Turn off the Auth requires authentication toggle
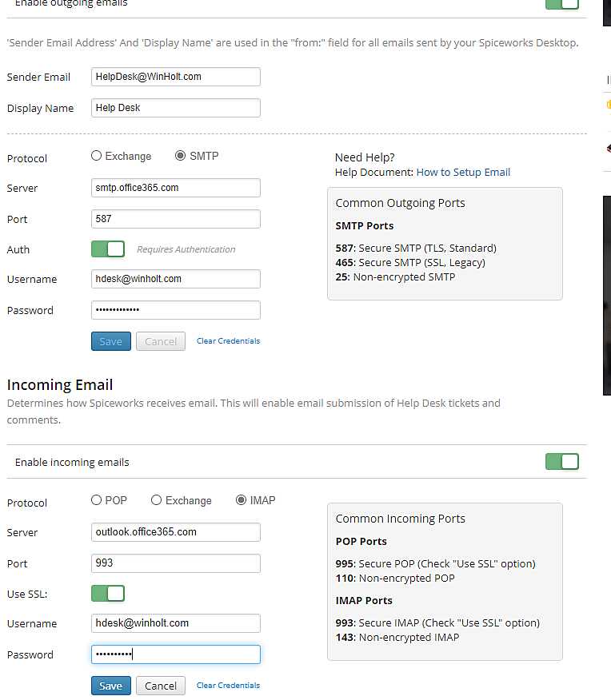This screenshot has height=700, width=611. pos(107,249)
